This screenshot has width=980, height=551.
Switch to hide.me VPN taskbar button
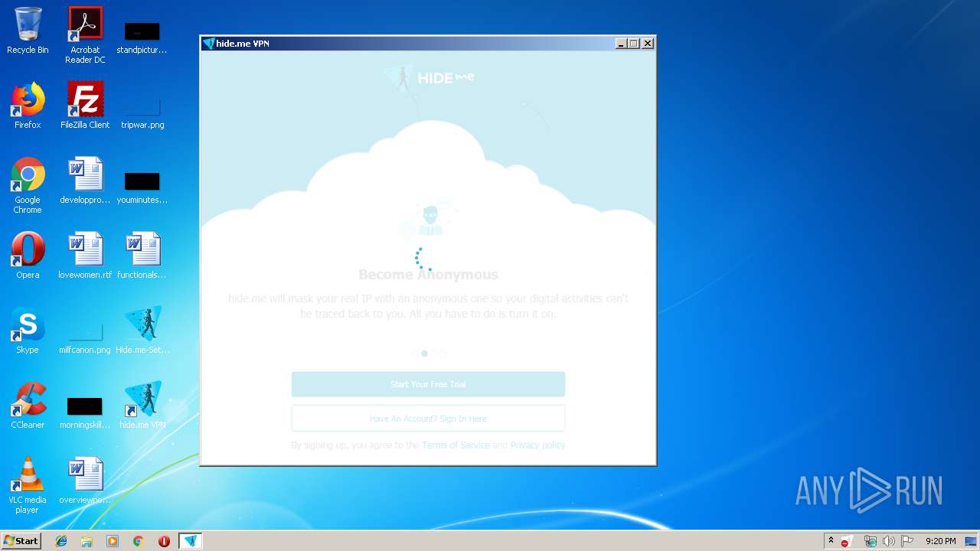pyautogui.click(x=191, y=541)
